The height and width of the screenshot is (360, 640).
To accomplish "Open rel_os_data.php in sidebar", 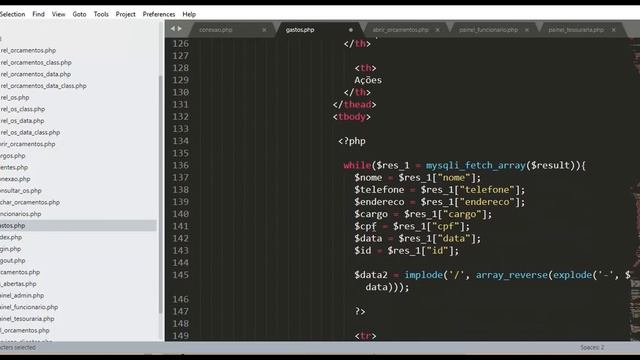I will tap(22, 121).
